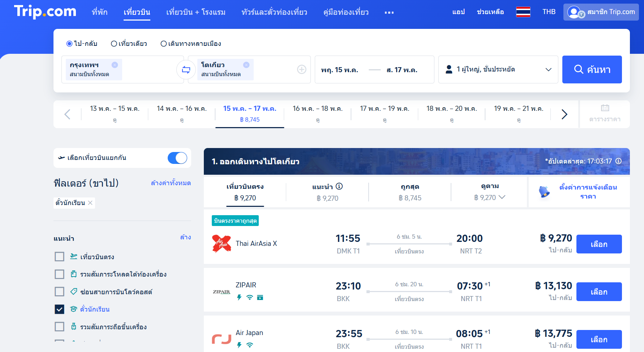This screenshot has height=352, width=644.
Task: Click the previous dates arrow
Action: [67, 114]
